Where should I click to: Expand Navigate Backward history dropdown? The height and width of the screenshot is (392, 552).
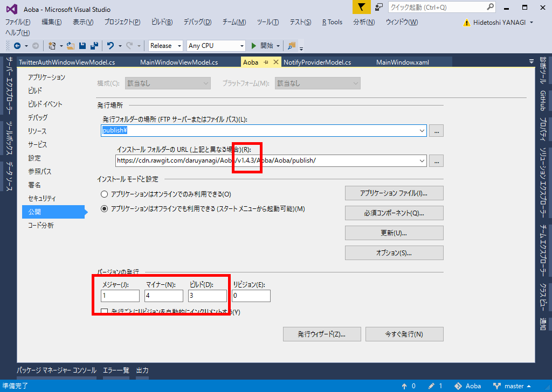click(x=26, y=46)
